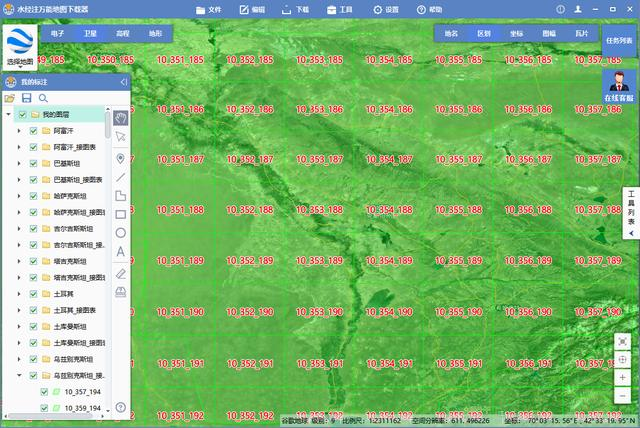The image size is (640, 428).
Task: Expand the 乌兹别克斯坦 folder
Action: click(19, 359)
